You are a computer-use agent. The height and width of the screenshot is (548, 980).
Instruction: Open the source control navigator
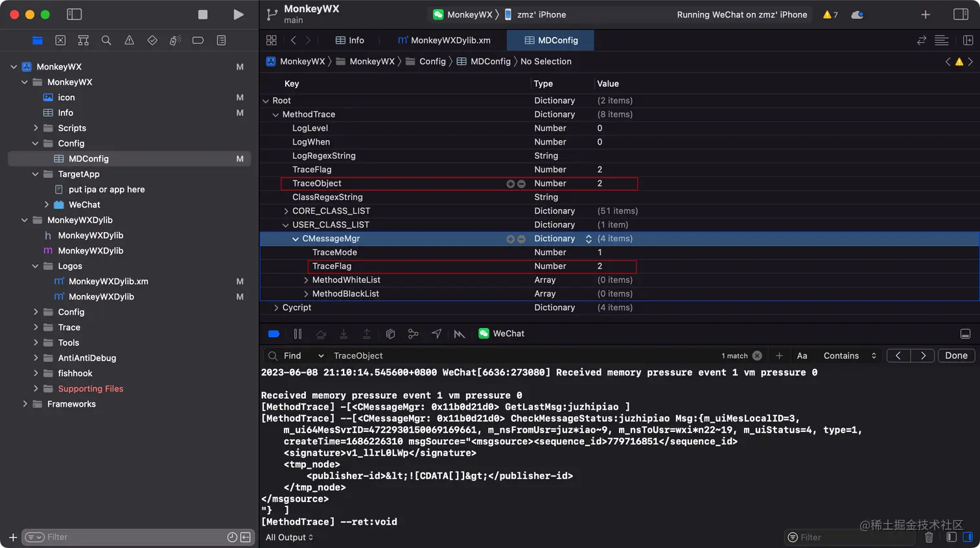60,40
